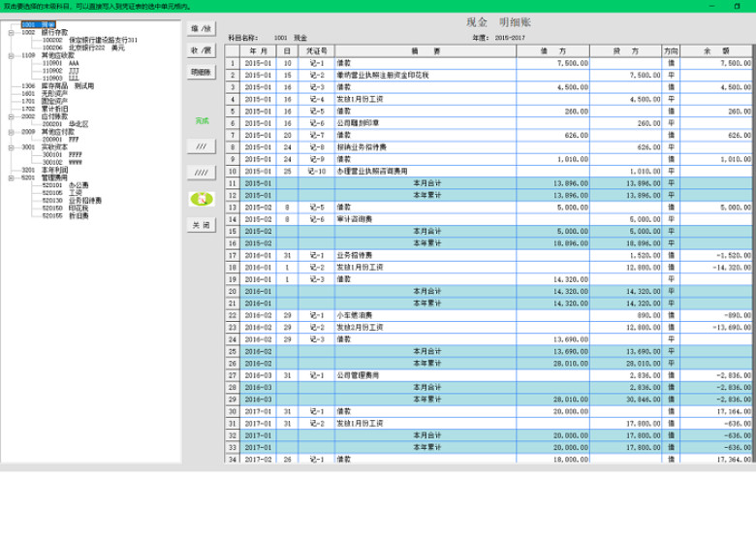Collapse the 1002 银行存款 tree node
This screenshot has height=546, width=756.
pyautogui.click(x=11, y=32)
